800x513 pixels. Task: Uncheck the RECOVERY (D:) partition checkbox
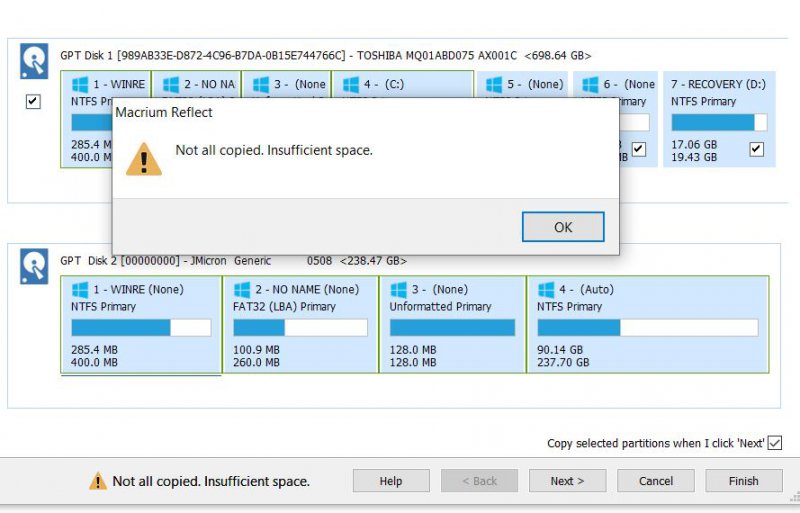(756, 149)
